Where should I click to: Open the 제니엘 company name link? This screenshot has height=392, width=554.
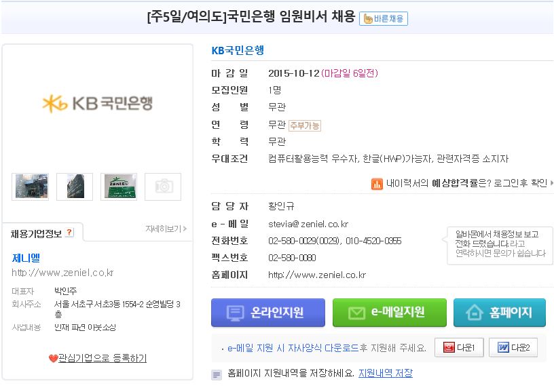pos(26,258)
